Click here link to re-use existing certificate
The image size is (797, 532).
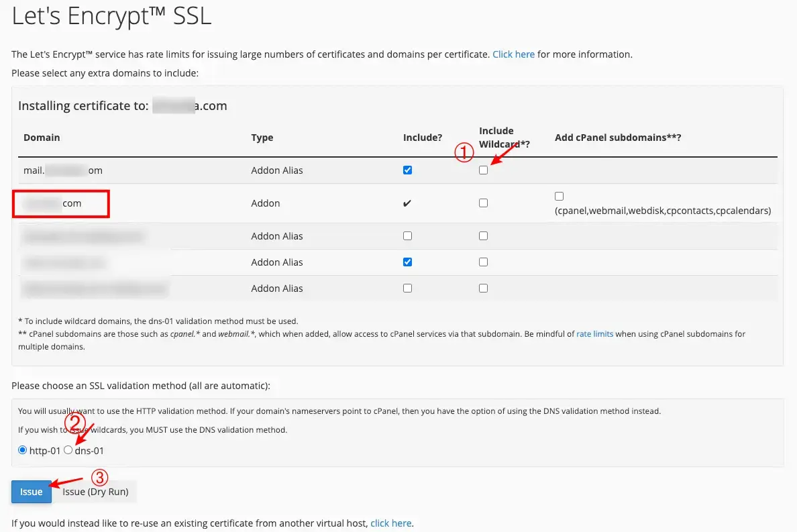(x=391, y=523)
